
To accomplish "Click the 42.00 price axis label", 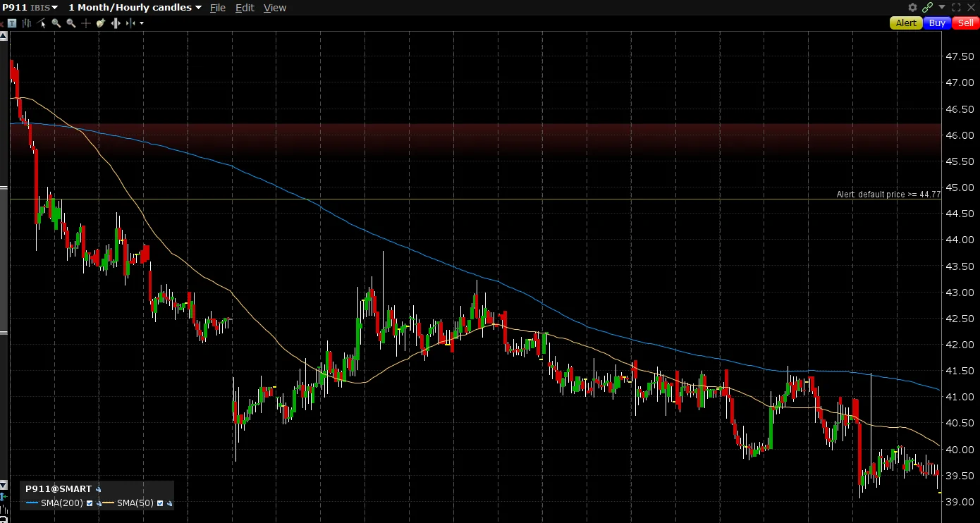I will point(961,345).
